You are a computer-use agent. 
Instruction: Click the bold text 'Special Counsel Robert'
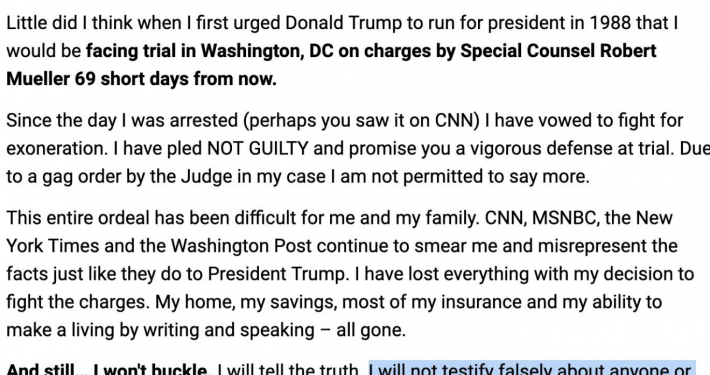tap(558, 51)
